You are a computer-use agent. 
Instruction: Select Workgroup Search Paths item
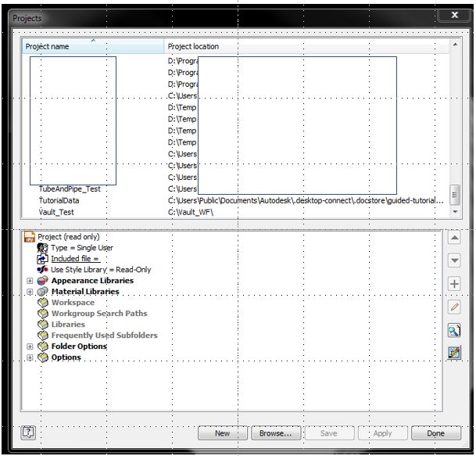pyautogui.click(x=99, y=313)
